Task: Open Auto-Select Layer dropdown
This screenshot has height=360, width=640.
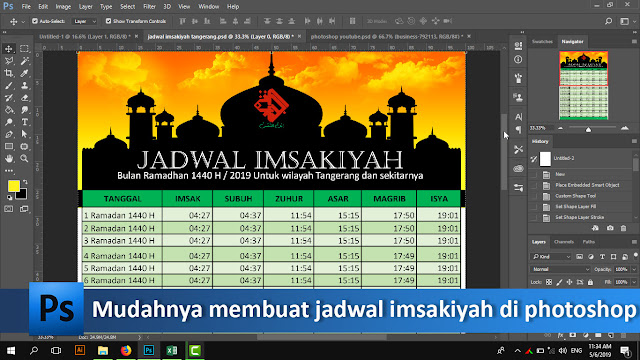Action: pyautogui.click(x=84, y=21)
